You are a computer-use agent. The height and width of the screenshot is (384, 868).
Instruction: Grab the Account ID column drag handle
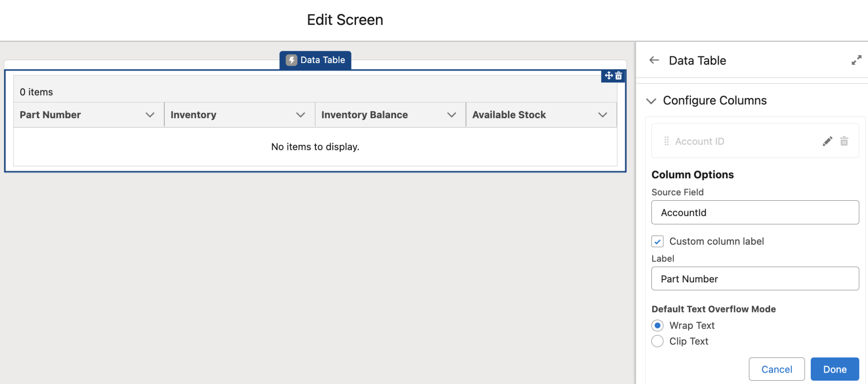pos(665,141)
